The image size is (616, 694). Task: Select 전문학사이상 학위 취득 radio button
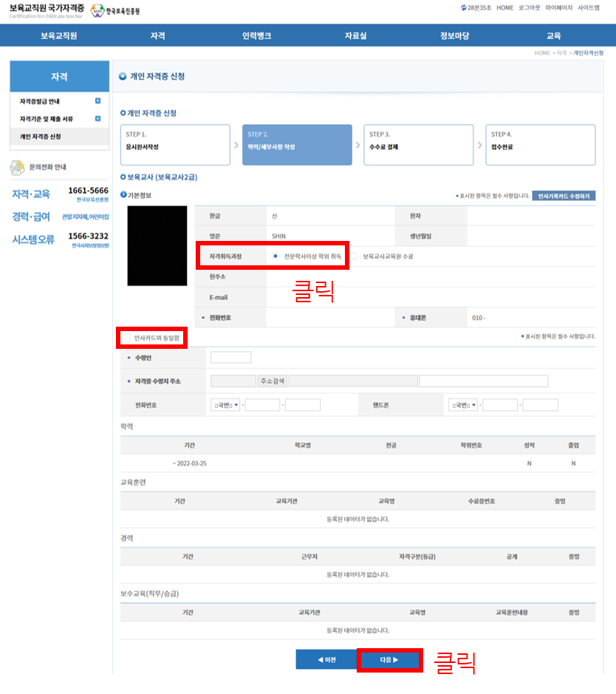pos(276,256)
